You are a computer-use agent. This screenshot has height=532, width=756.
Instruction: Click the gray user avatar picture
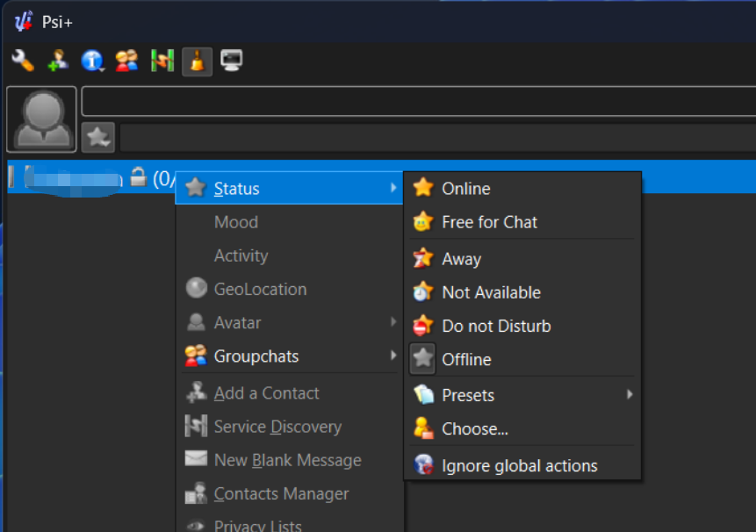coord(41,119)
